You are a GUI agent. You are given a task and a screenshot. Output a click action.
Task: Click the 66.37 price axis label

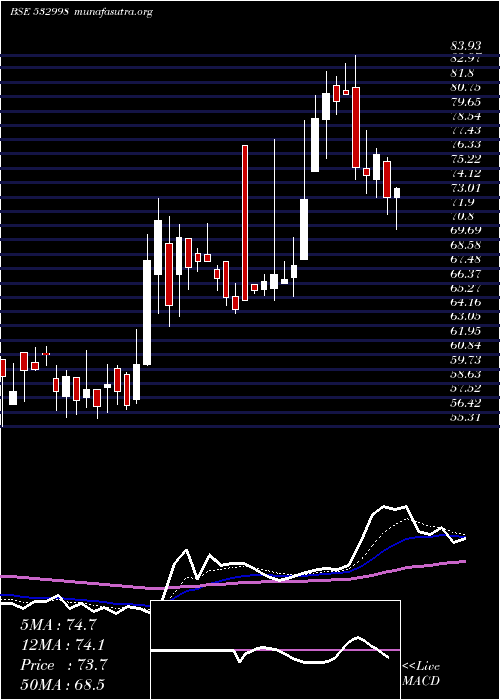coord(466,274)
